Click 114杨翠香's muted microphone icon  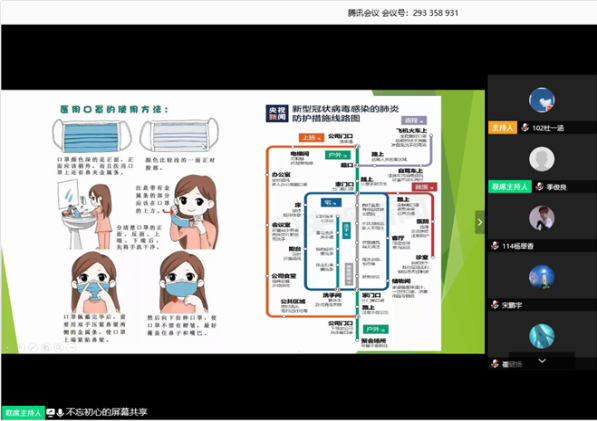coord(495,246)
